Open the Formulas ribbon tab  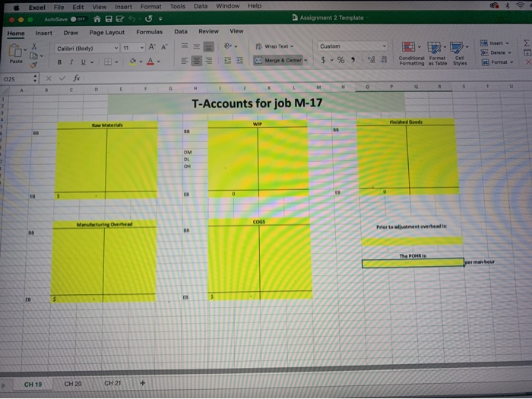pyautogui.click(x=149, y=32)
